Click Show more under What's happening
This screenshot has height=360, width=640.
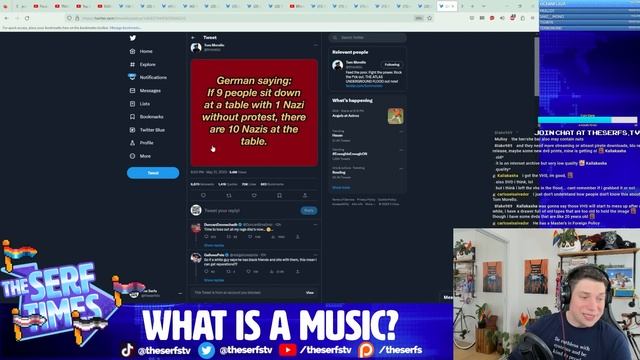click(341, 187)
